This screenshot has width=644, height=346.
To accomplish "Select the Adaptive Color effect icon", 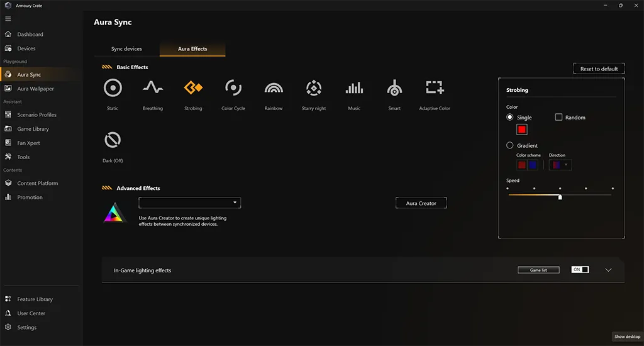I will click(435, 88).
